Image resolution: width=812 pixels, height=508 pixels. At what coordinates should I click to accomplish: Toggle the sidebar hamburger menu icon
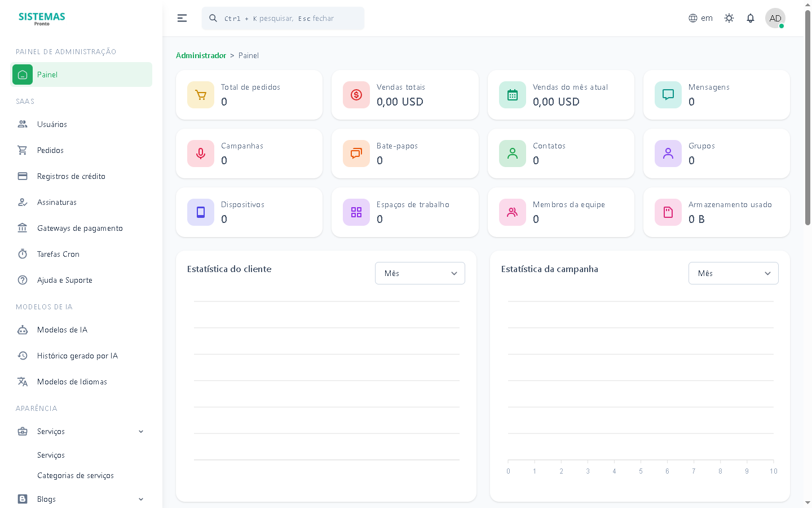pyautogui.click(x=182, y=18)
